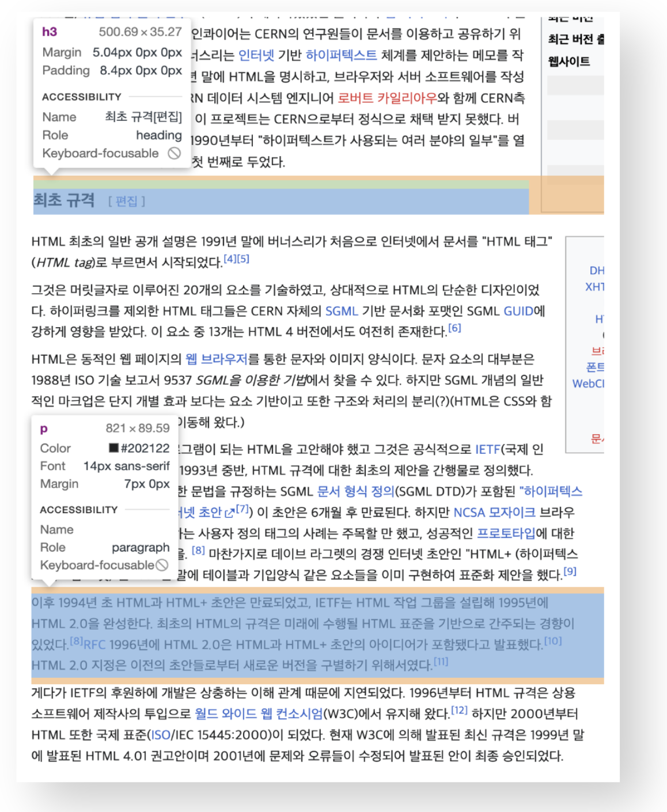The width and height of the screenshot is (667, 812).
Task: Click the #202122 color swatch in the p tooltip
Action: pyautogui.click(x=114, y=447)
